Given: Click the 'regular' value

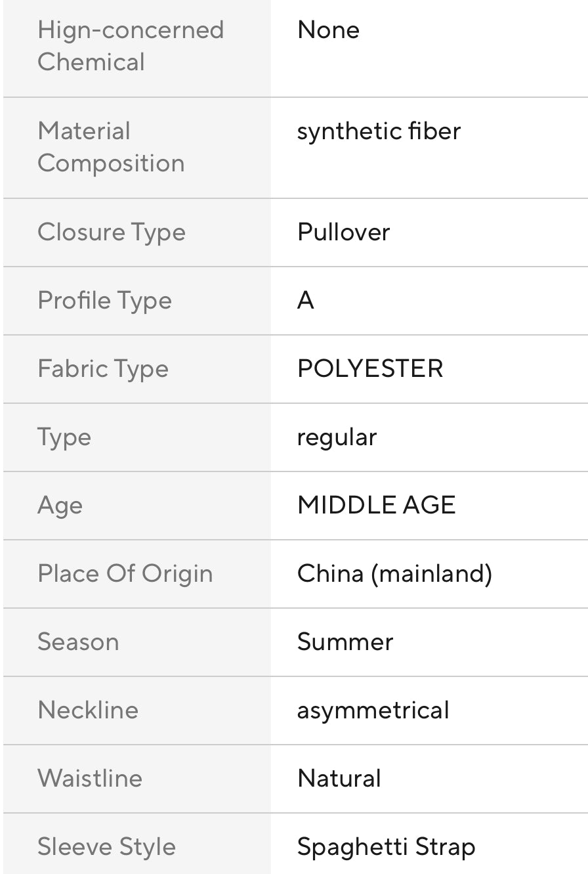Looking at the screenshot, I should click(x=337, y=437).
